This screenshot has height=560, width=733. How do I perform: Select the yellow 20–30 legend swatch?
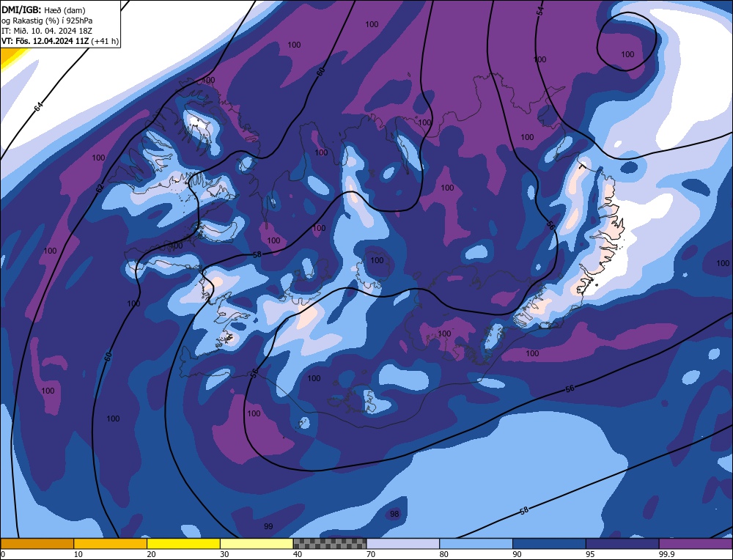pyautogui.click(x=183, y=544)
